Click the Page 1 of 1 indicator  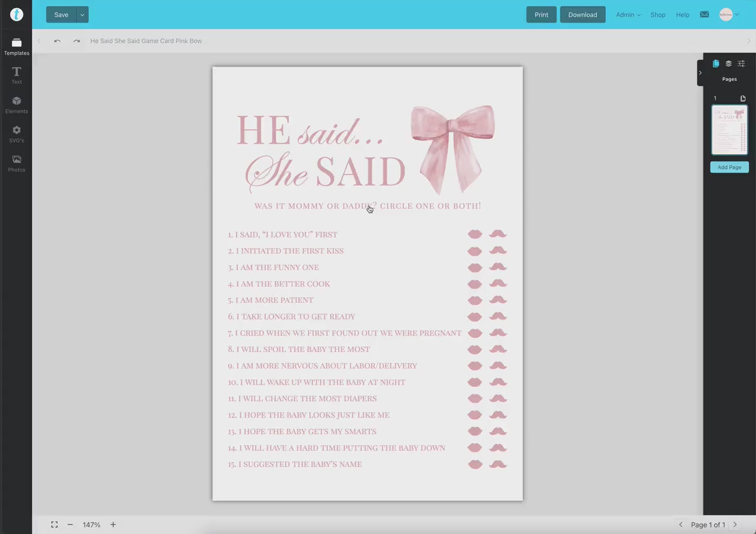click(x=708, y=525)
